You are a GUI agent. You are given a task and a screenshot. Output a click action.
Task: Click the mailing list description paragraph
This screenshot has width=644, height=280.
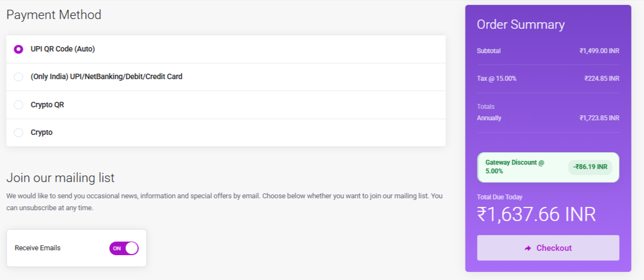pyautogui.click(x=224, y=201)
